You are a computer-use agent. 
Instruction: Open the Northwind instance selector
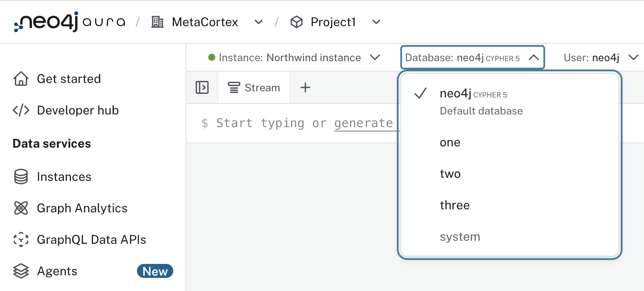pyautogui.click(x=294, y=57)
